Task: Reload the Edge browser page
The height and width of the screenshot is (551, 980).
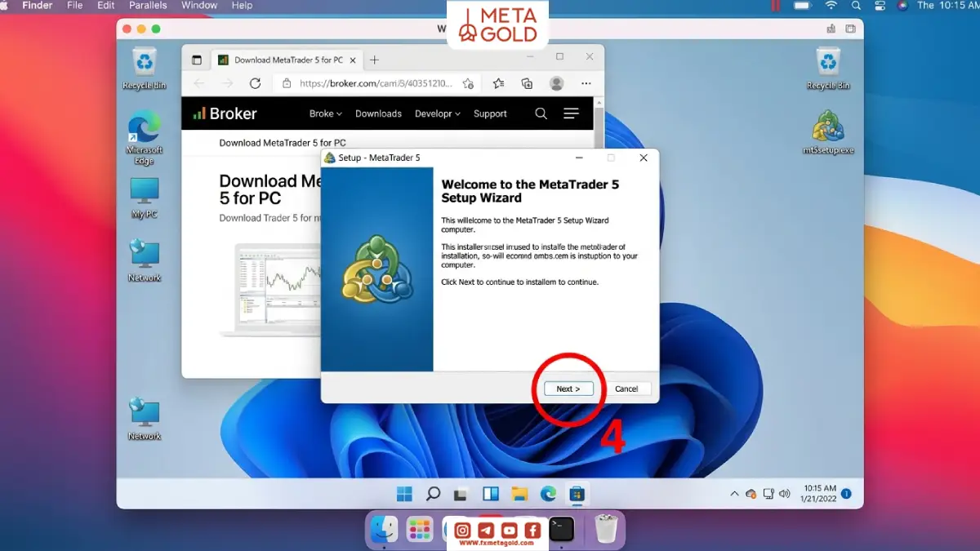Action: (255, 83)
